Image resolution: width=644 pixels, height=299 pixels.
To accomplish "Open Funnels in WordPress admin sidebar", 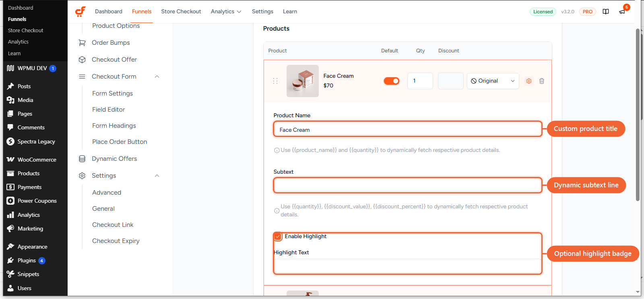I will click(x=17, y=19).
